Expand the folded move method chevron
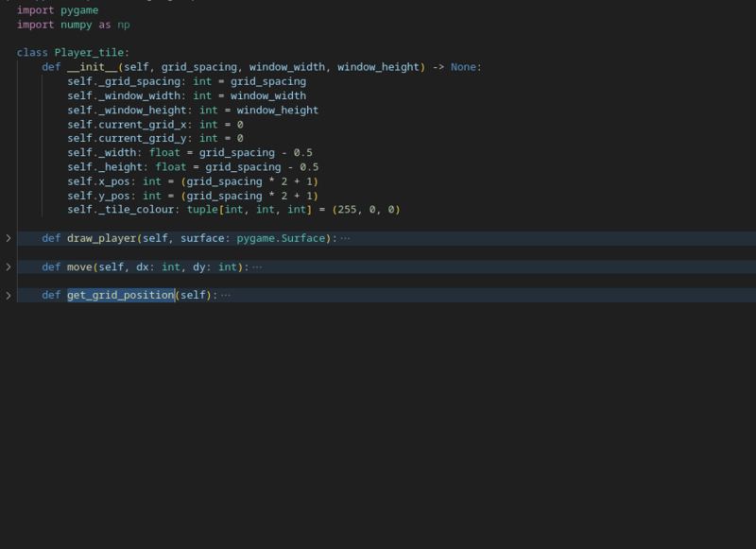This screenshot has height=549, width=756. (x=9, y=266)
